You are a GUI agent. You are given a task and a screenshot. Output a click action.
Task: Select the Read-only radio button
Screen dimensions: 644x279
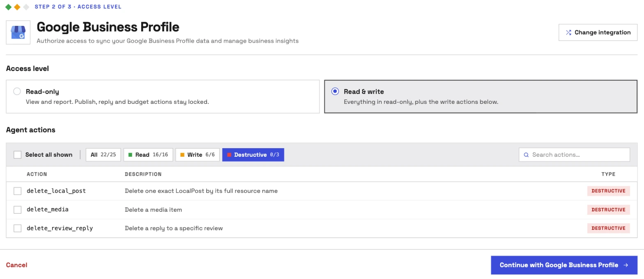[17, 91]
